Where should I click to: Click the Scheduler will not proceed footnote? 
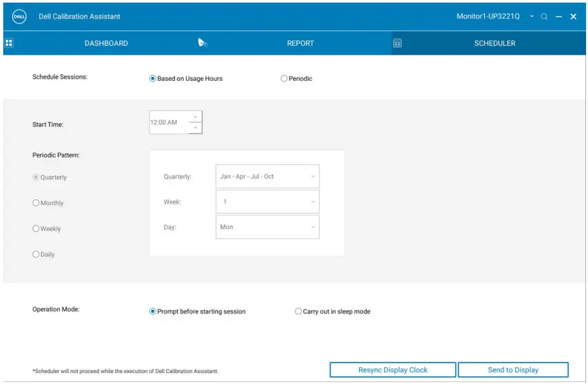coord(125,371)
